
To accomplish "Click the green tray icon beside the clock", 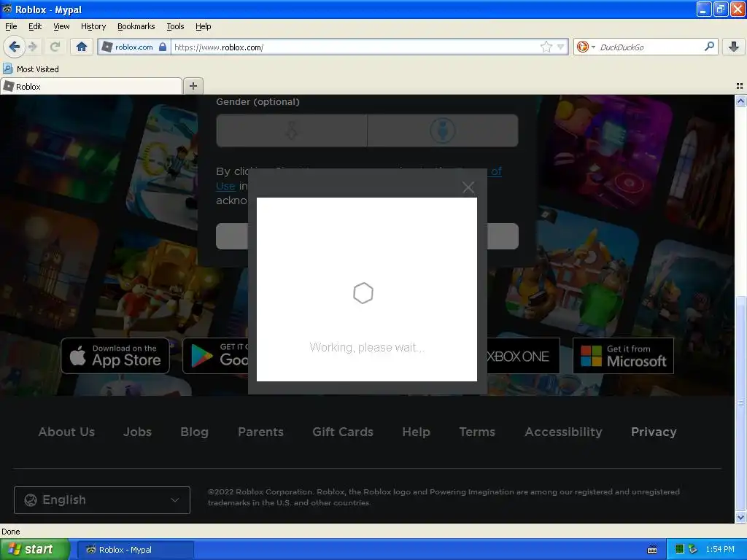I will pos(680,550).
